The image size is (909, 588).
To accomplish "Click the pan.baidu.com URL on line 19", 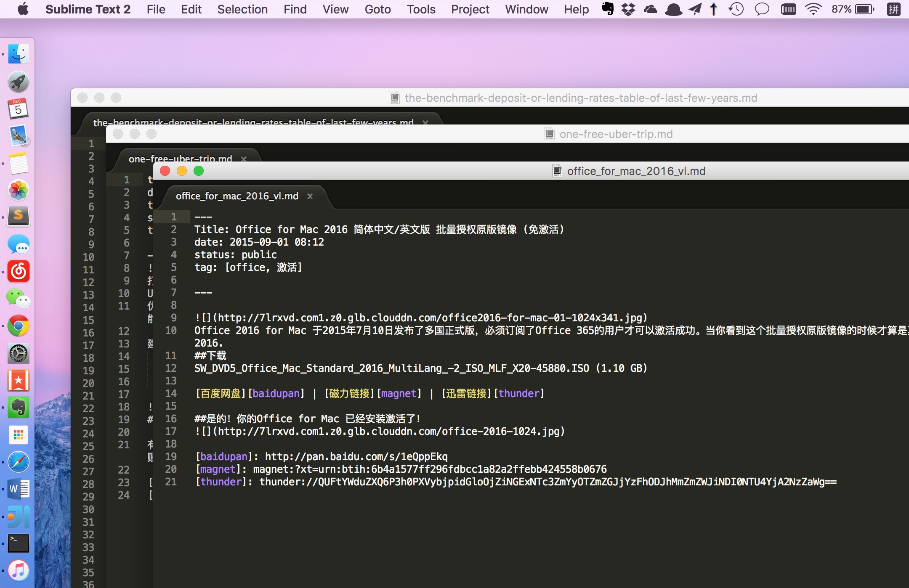I will tap(356, 456).
